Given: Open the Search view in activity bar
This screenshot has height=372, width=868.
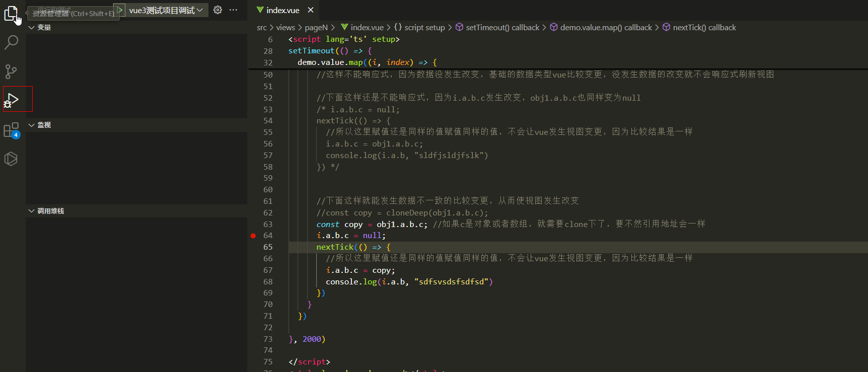Looking at the screenshot, I should (x=11, y=43).
